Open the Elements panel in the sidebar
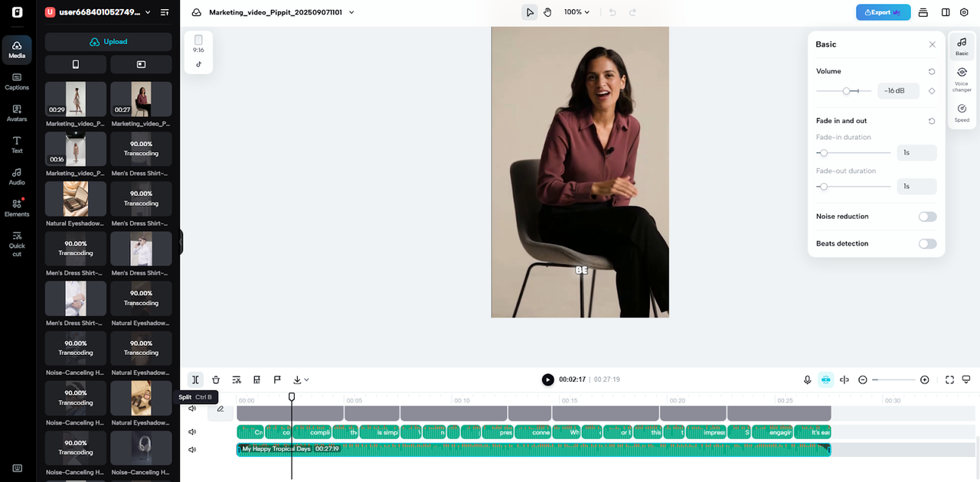The height and width of the screenshot is (482, 980). 16,207
